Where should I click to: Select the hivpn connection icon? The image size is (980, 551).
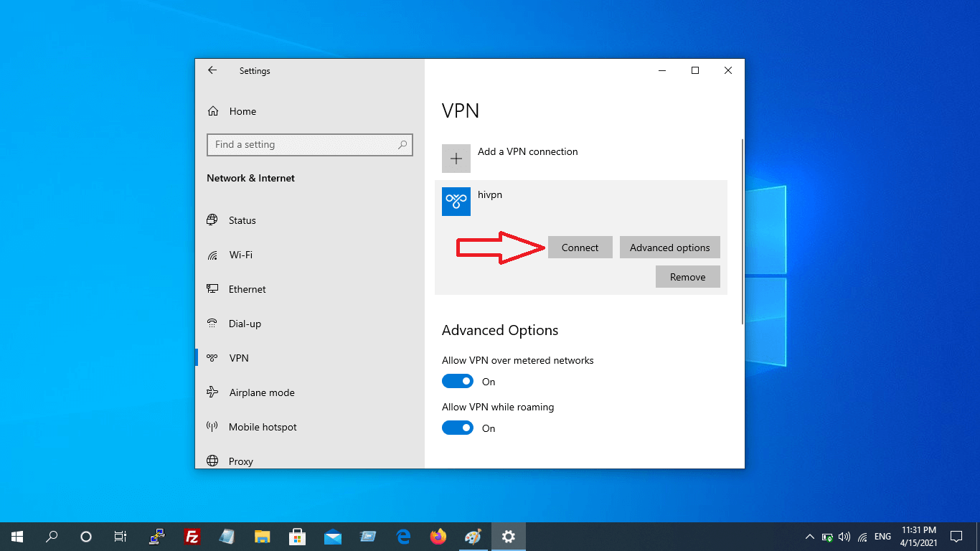coord(456,202)
